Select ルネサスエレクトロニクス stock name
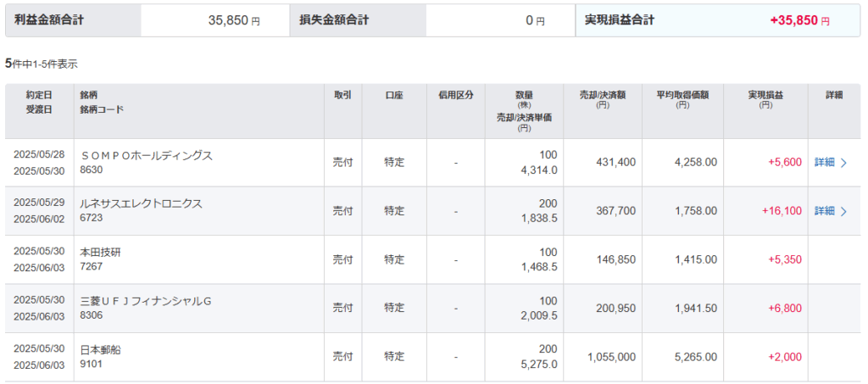868x384 pixels. pyautogui.click(x=141, y=204)
